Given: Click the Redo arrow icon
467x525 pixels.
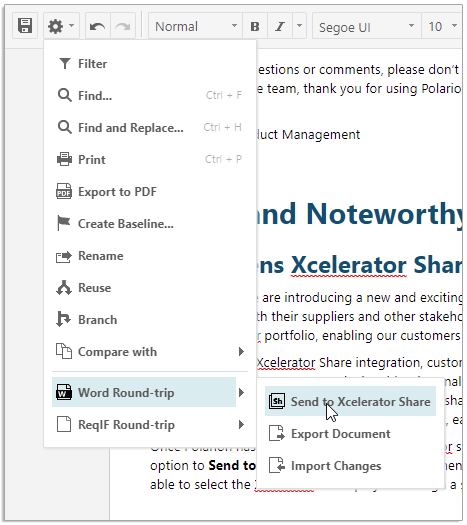Looking at the screenshot, I should tap(123, 26).
